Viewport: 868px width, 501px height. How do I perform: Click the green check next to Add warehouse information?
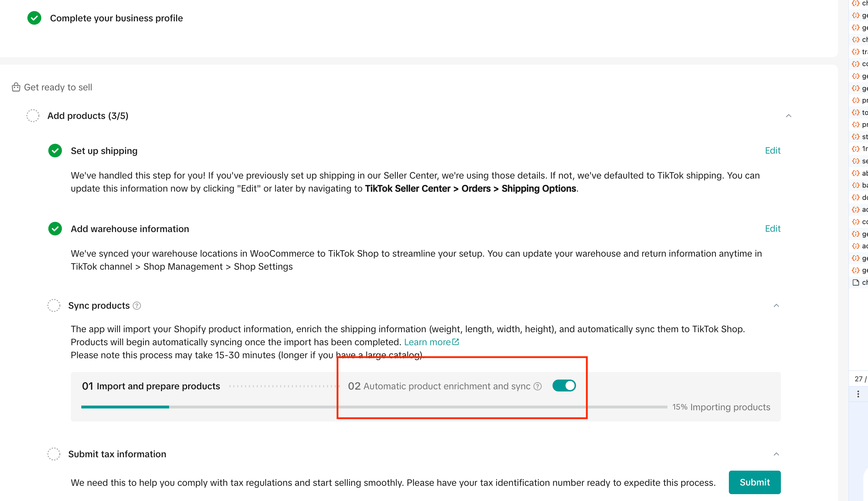click(x=55, y=229)
